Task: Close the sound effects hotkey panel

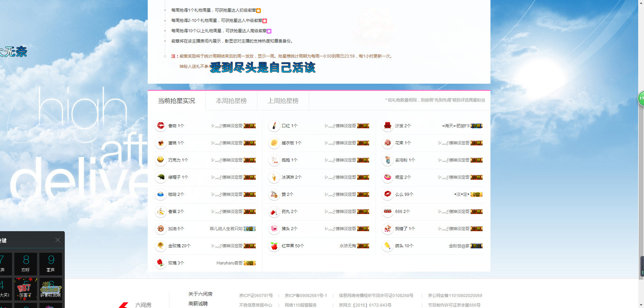Action: tap(58, 240)
